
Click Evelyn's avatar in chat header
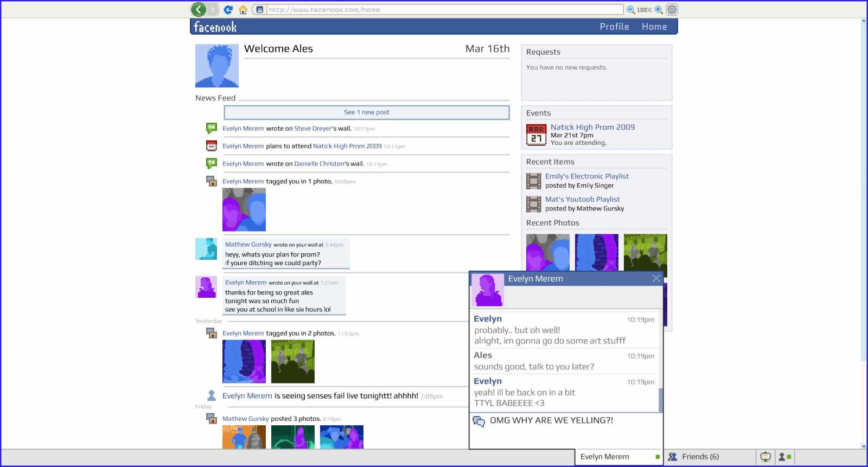click(x=488, y=290)
